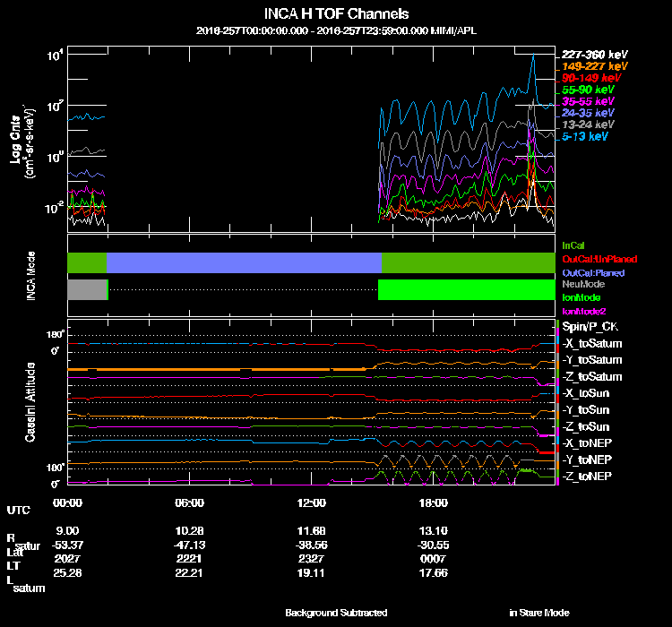This screenshot has height=627, width=672.
Task: Click the Background Subtracted footer text
Action: (336, 613)
